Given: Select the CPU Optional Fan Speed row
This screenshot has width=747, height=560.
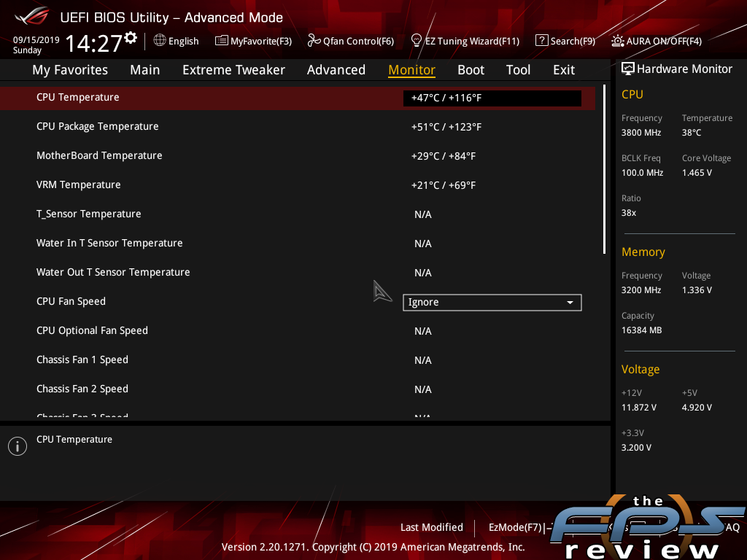Looking at the screenshot, I should click(x=298, y=330).
